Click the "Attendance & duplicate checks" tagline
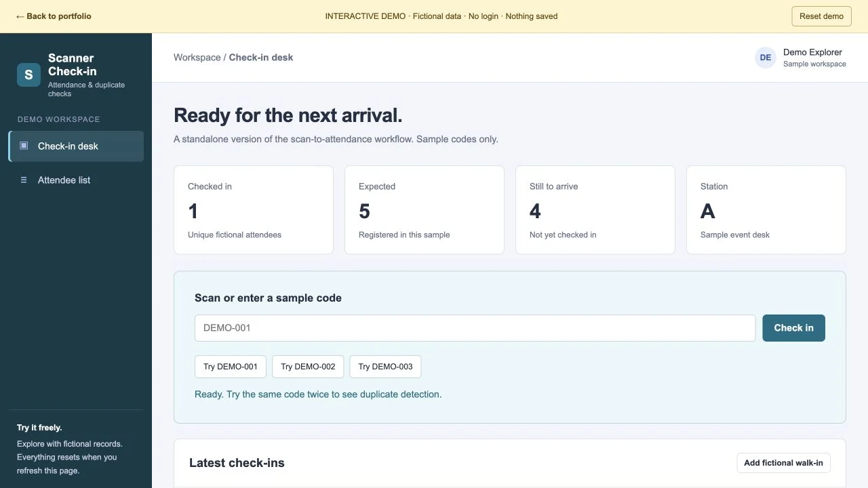Image resolution: width=868 pixels, height=488 pixels. point(86,89)
